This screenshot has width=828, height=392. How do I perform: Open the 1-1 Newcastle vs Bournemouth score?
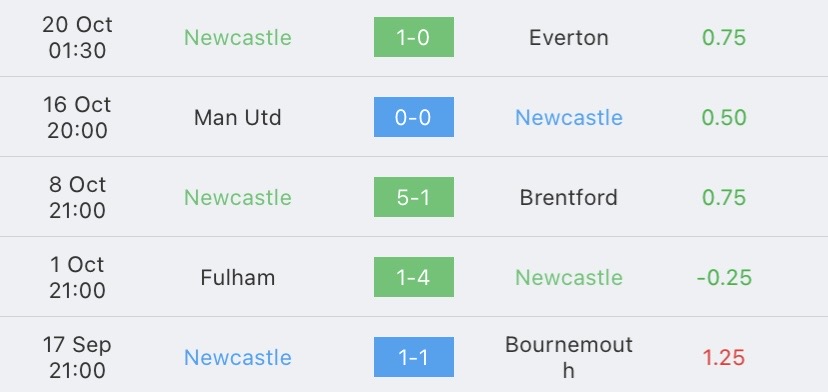pyautogui.click(x=413, y=357)
